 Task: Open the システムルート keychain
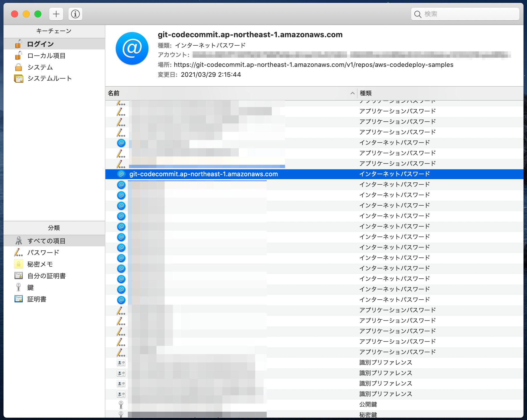[54, 79]
